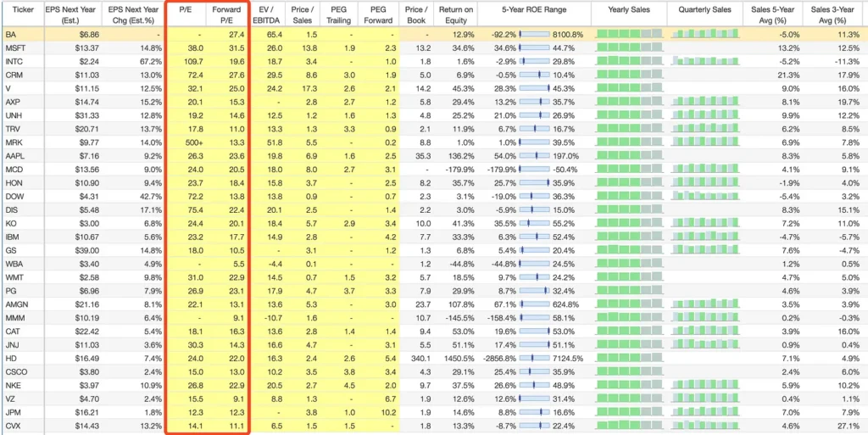
Task: View the Quarterly Sales chart for DIS
Action: coord(704,210)
